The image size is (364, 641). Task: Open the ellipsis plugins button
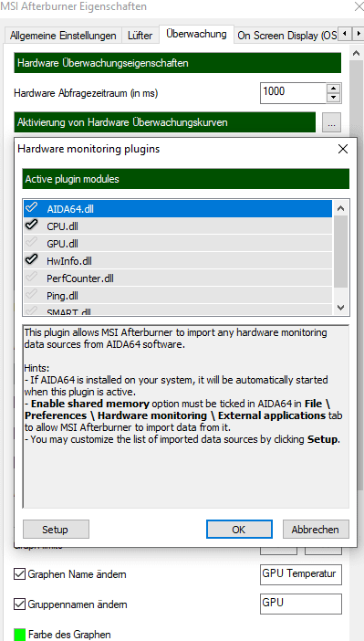[331, 122]
